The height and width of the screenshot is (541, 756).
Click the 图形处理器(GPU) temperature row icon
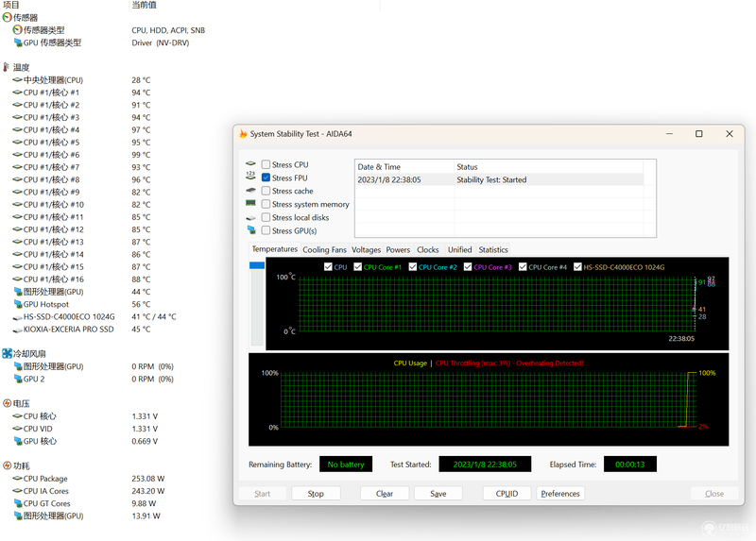tap(18, 292)
